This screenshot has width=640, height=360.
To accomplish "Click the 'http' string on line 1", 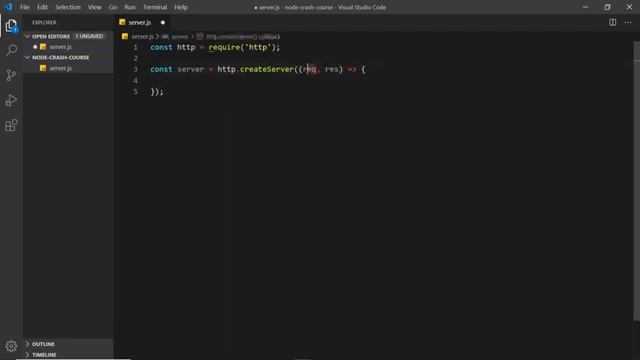I will [258, 47].
